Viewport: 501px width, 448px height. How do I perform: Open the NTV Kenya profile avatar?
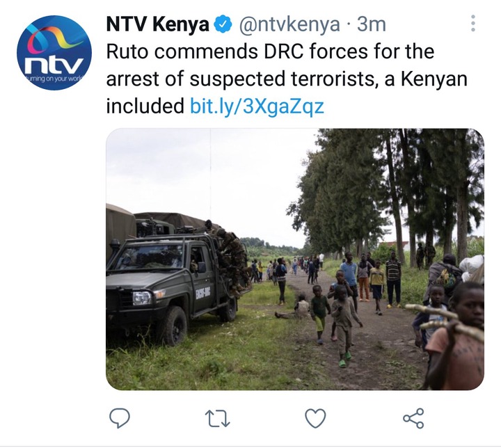tap(54, 53)
